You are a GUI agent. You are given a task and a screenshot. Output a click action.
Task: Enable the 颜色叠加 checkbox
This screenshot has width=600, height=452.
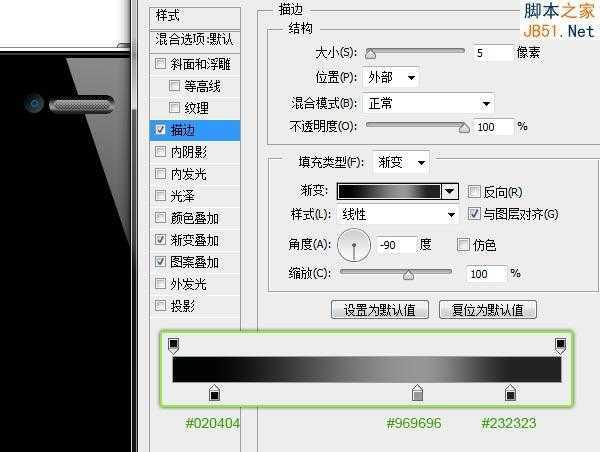[161, 218]
